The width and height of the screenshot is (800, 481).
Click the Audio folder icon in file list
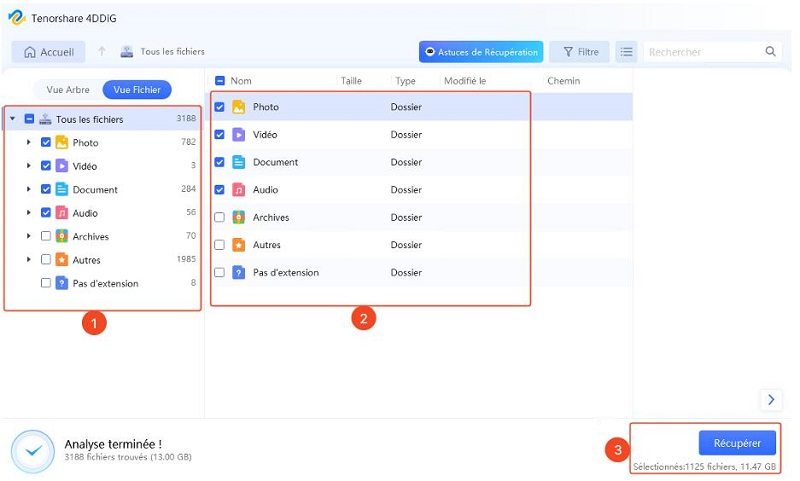click(x=239, y=189)
